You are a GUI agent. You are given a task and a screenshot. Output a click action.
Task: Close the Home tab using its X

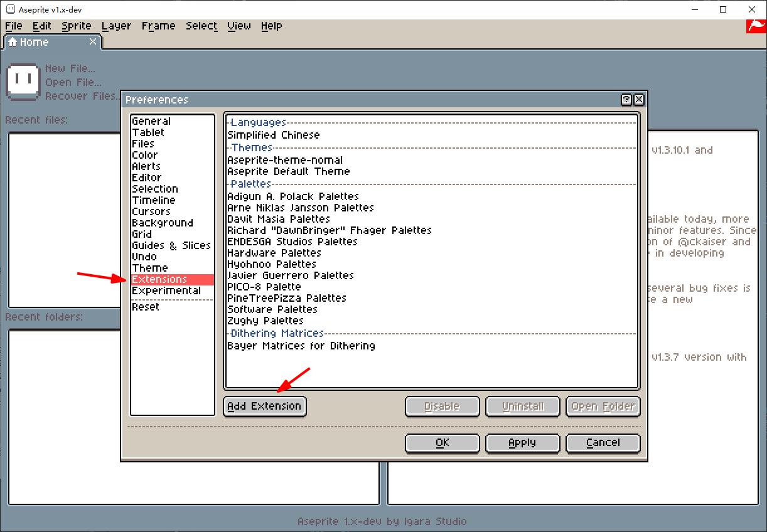click(93, 41)
